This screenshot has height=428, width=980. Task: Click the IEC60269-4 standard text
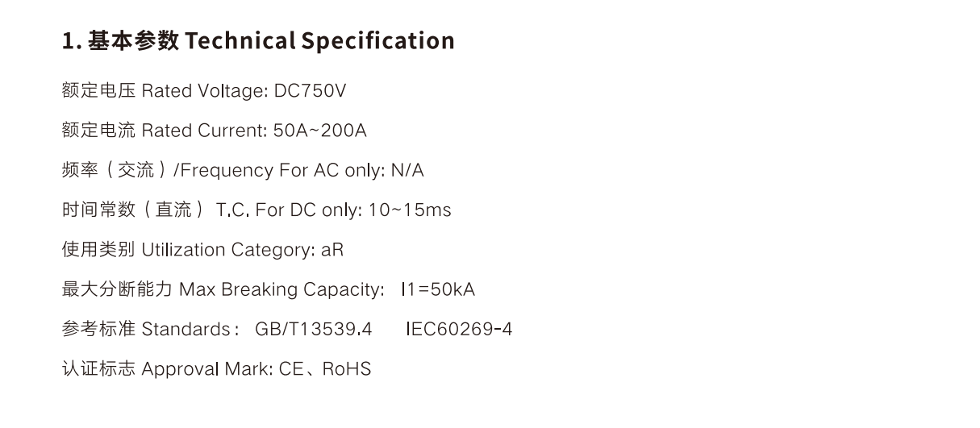pyautogui.click(x=459, y=329)
